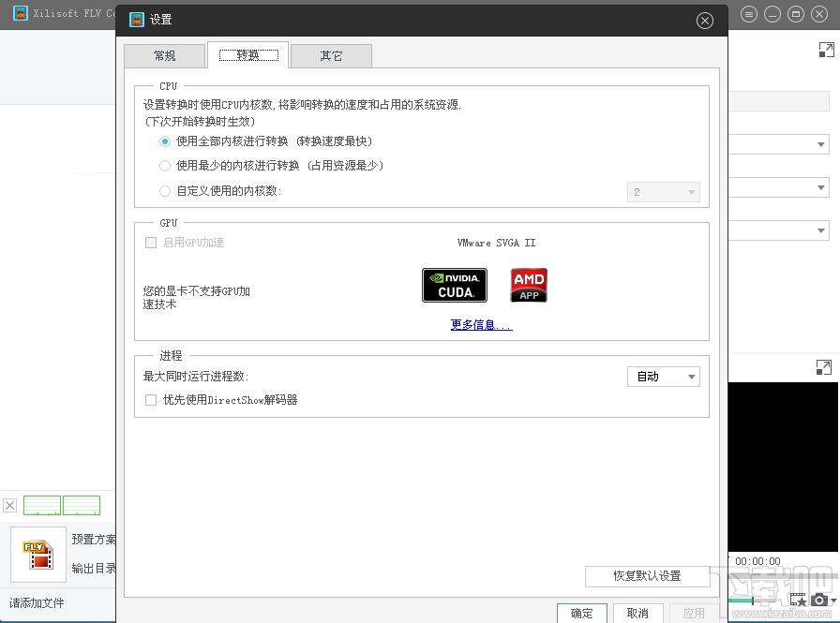
Task: Confirm settings with 确定 button
Action: point(582,614)
